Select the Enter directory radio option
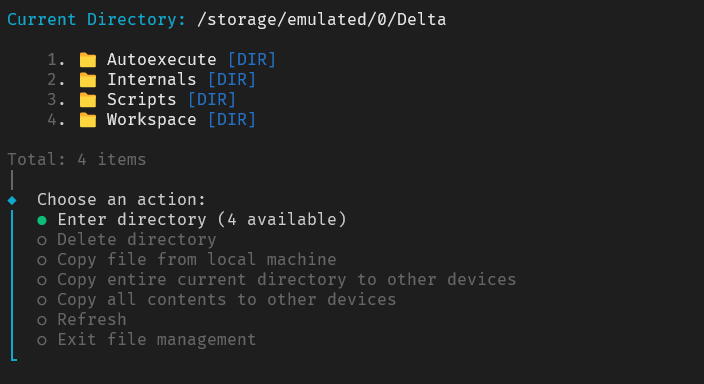This screenshot has height=384, width=704. (x=42, y=220)
